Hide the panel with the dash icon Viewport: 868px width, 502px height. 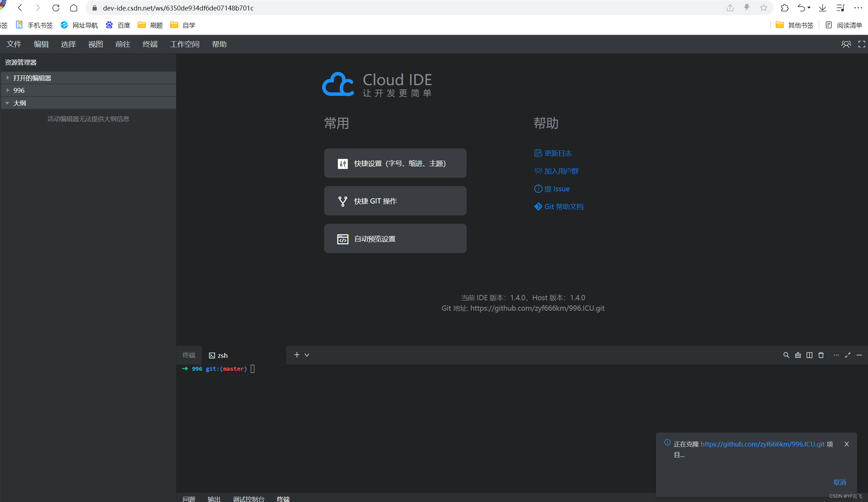860,355
